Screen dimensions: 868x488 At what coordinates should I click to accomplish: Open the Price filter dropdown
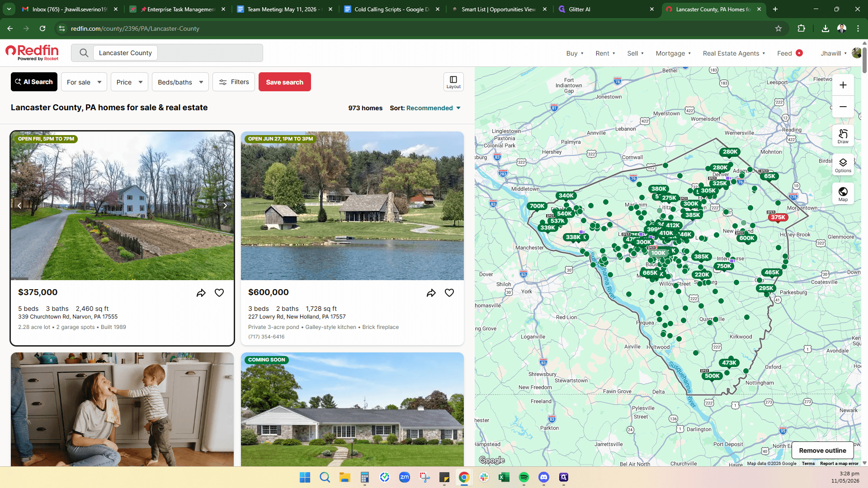tap(129, 82)
